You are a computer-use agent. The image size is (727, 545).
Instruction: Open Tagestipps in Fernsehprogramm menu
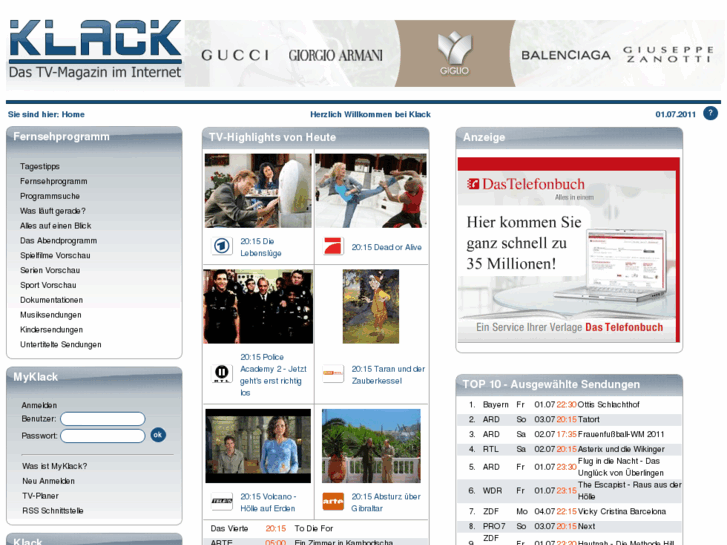pyautogui.click(x=40, y=166)
